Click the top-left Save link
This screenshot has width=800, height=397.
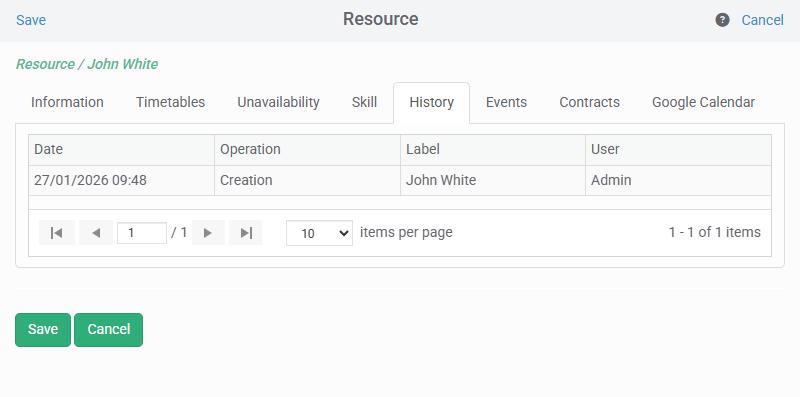pyautogui.click(x=31, y=20)
